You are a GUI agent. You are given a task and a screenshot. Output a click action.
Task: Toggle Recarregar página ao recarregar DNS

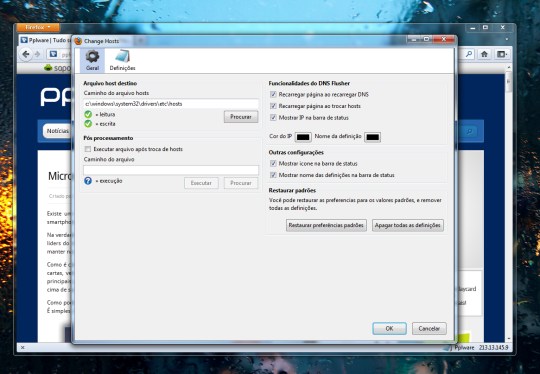[273, 94]
